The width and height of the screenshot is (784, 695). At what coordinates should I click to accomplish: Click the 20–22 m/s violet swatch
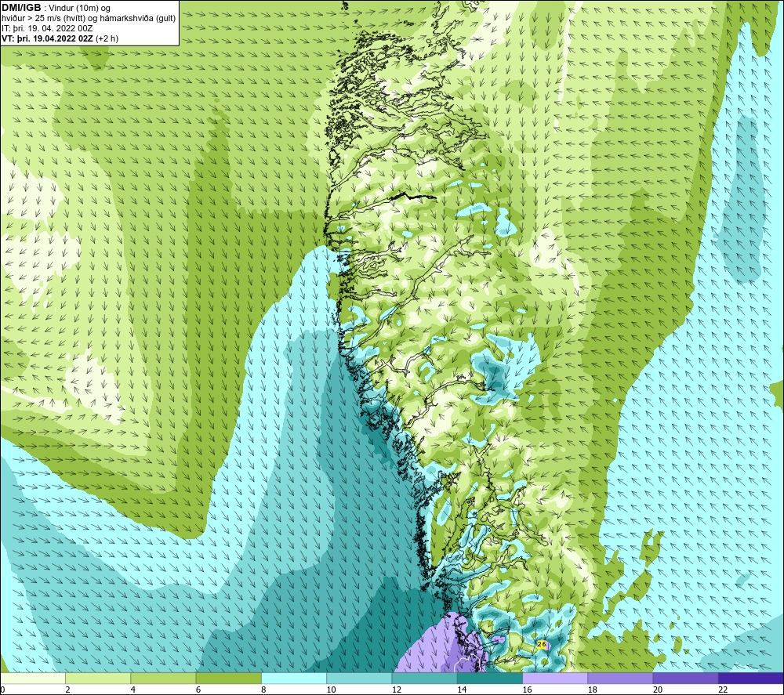[685, 678]
